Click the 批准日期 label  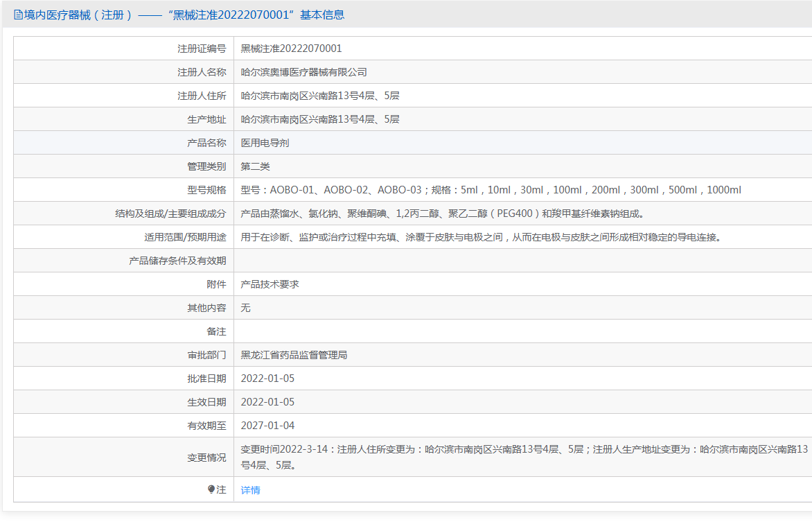(x=206, y=379)
